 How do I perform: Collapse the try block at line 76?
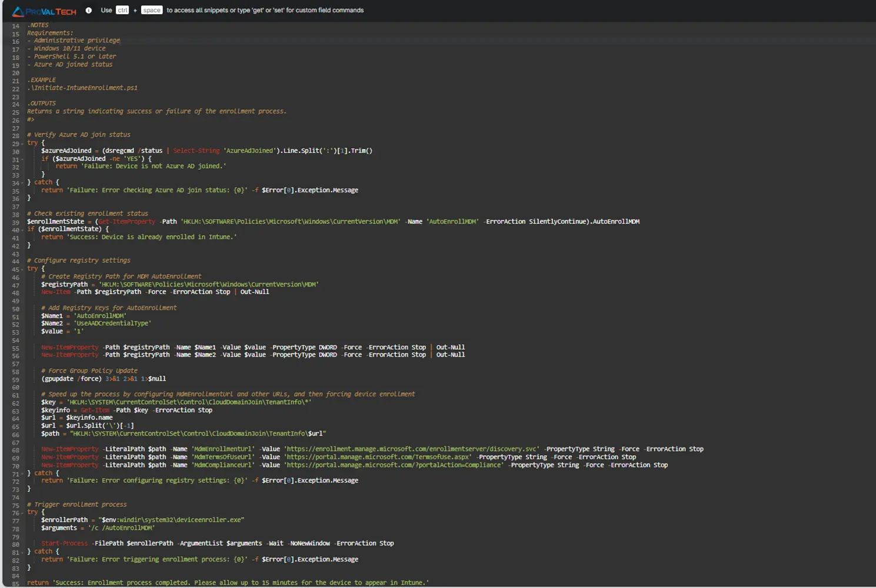click(22, 513)
